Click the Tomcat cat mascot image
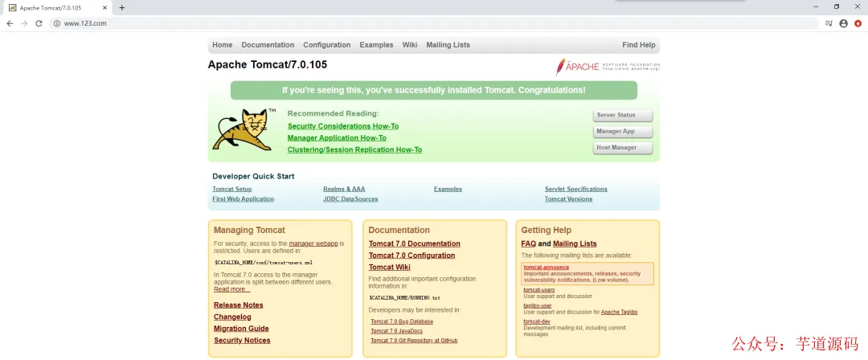Screen dimensions: 868x360 point(244,129)
